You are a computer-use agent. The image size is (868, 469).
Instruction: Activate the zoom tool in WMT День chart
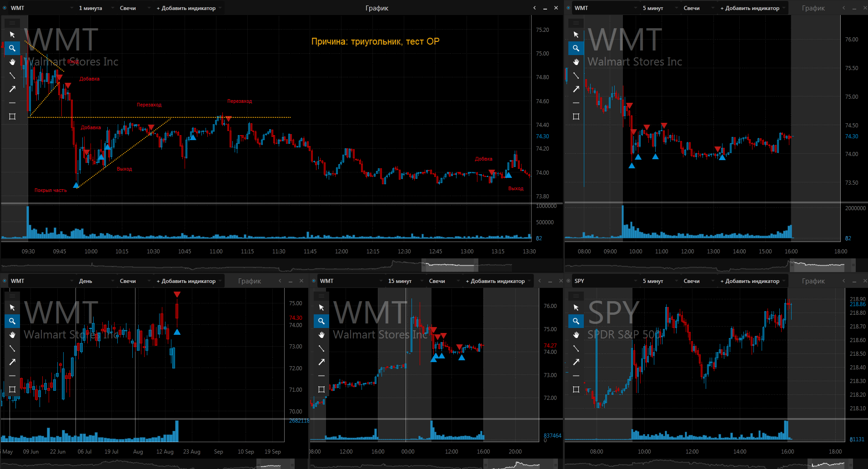click(x=12, y=321)
